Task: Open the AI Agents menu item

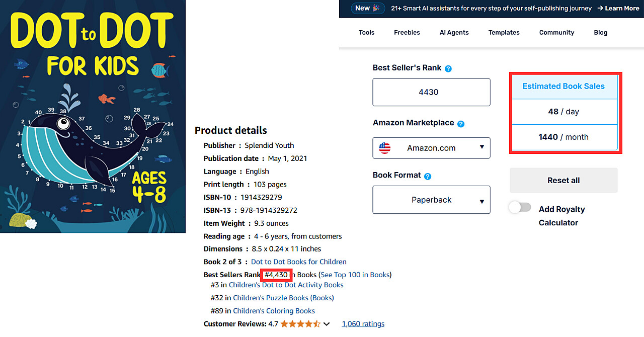Action: point(454,32)
